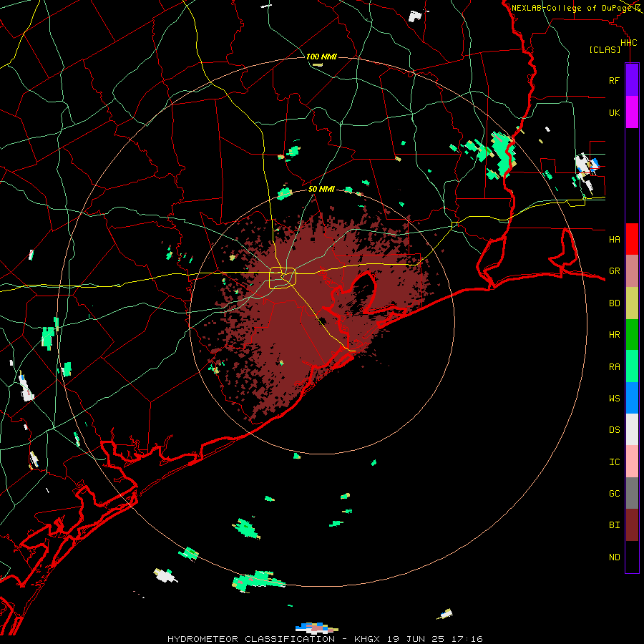Click the BI legend label
The width and height of the screenshot is (644, 644).
coord(614,525)
